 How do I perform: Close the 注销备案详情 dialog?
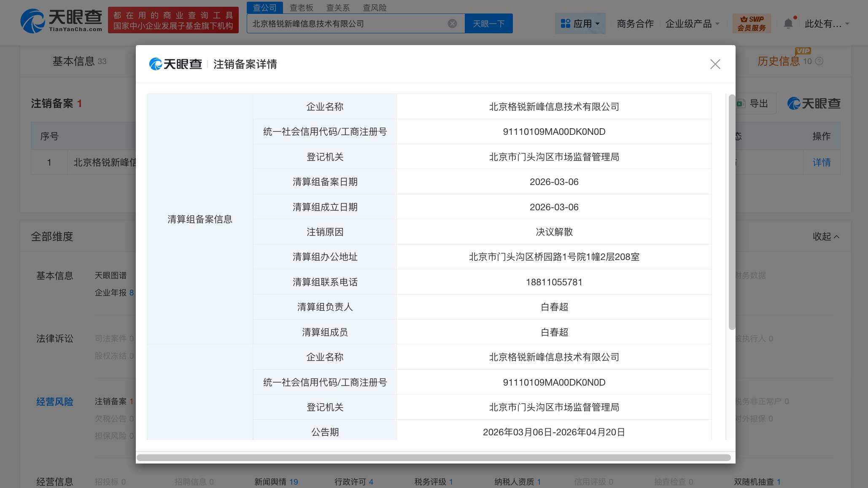[x=715, y=64]
